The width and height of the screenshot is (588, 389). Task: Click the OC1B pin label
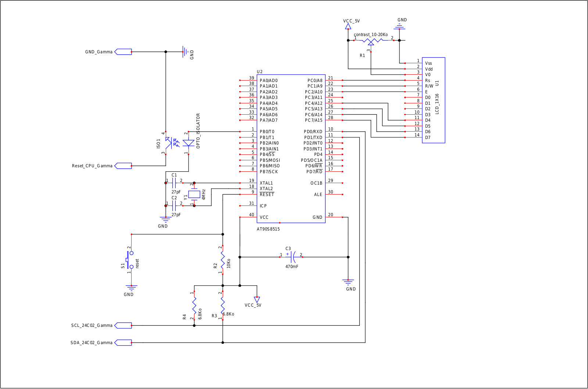(316, 183)
